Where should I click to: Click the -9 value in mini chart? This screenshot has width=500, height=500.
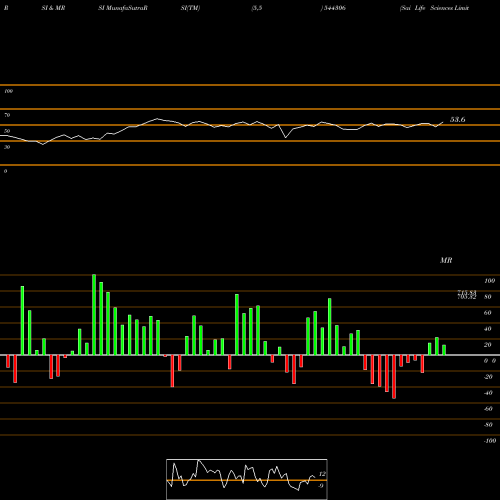pos(321,486)
